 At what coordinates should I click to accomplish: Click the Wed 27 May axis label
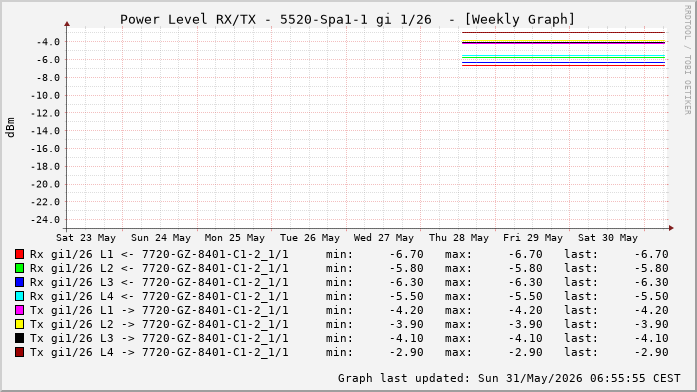[384, 238]
